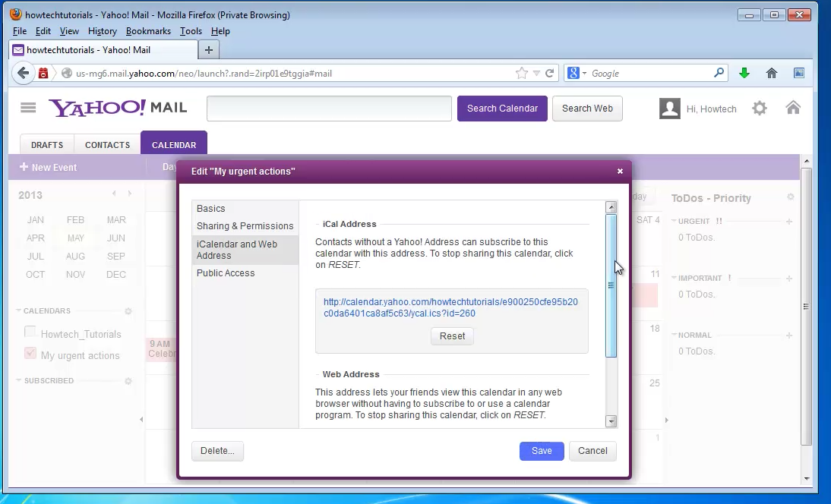Click the dialog scrollbar thumb
Viewport: 831px width, 504px height.
pos(611,286)
